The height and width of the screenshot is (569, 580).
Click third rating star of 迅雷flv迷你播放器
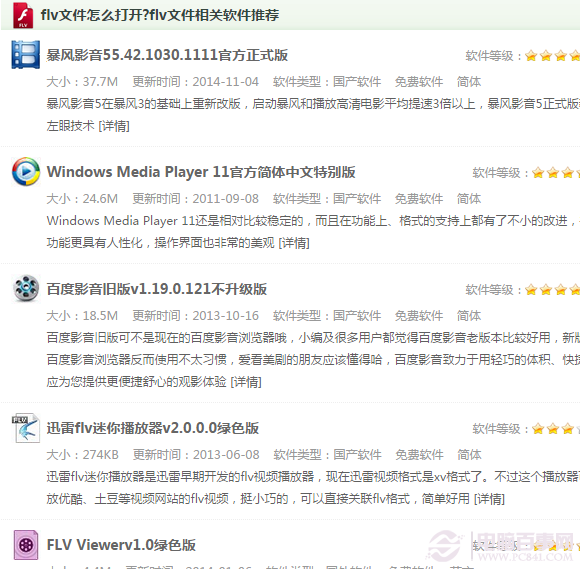click(568, 429)
